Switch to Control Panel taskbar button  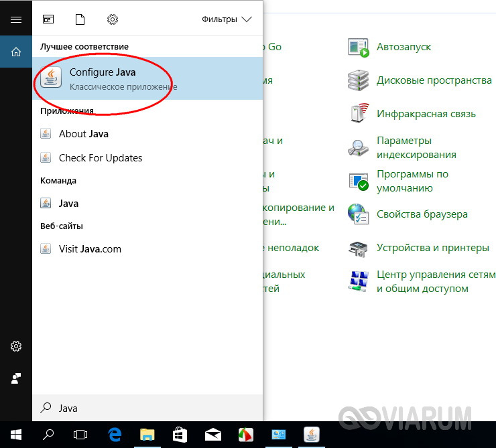tap(278, 435)
